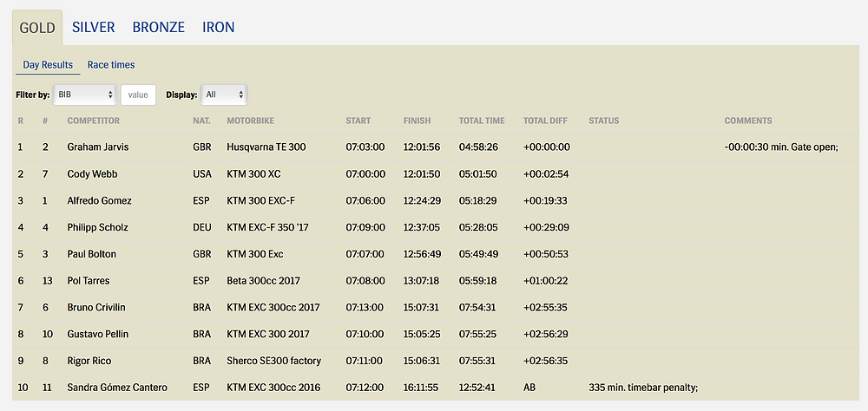868x411 pixels.
Task: Select competitor Gustavo Pellin
Action: pos(98,334)
